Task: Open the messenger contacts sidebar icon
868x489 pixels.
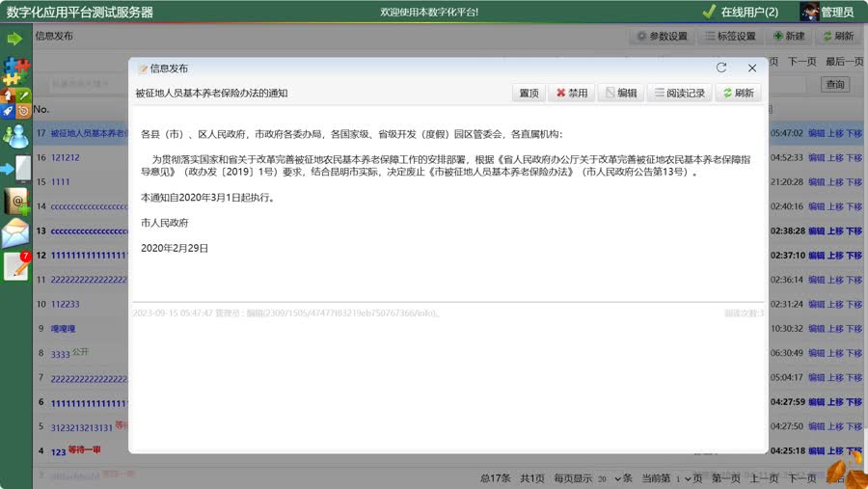Action: tap(15, 135)
